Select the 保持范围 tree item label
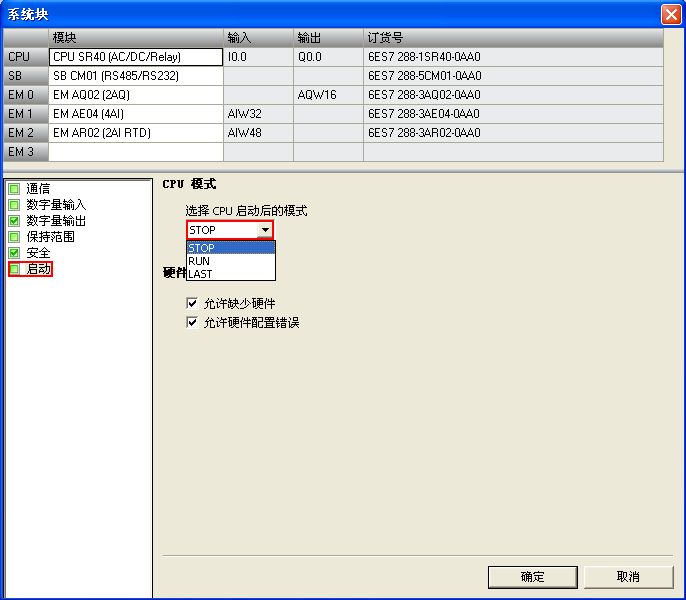686x600 pixels. tap(50, 237)
